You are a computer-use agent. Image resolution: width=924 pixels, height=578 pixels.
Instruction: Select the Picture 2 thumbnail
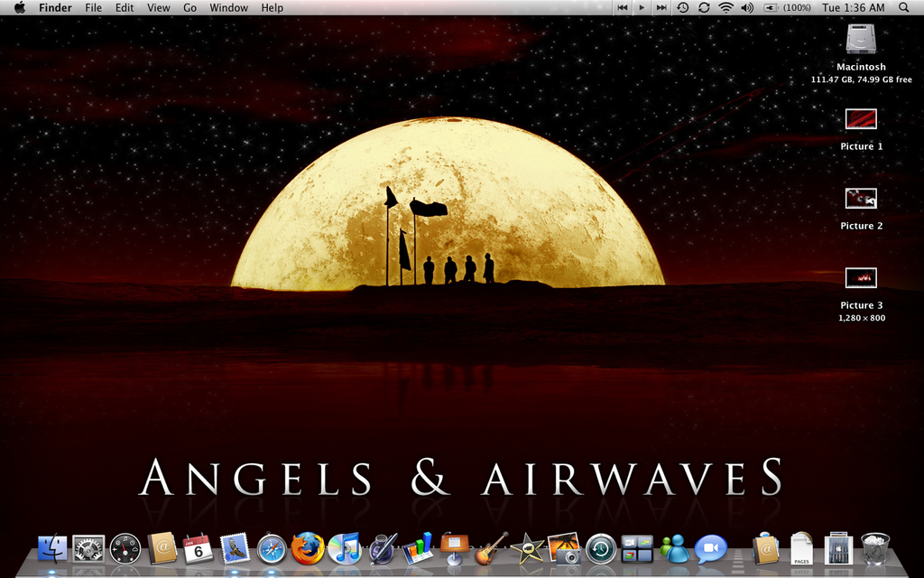click(x=861, y=198)
